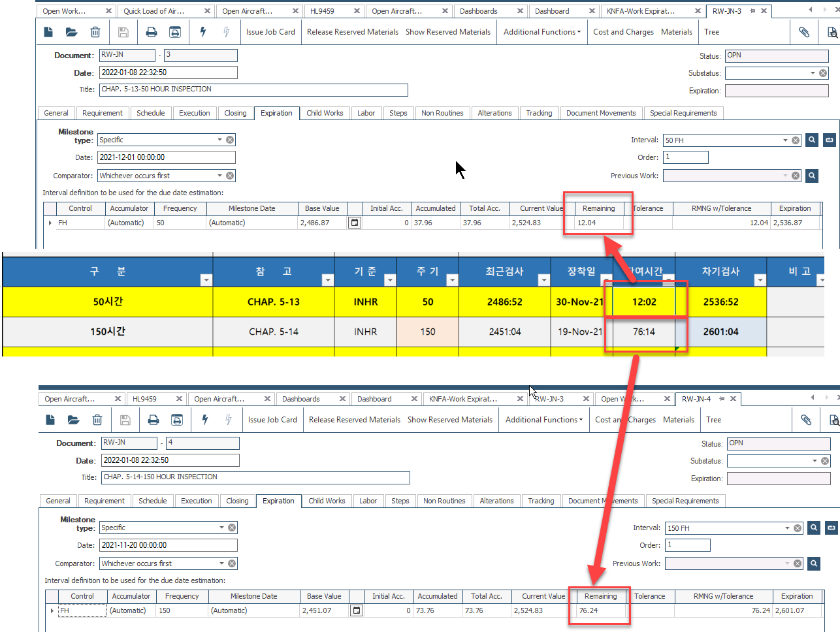
Task: Switch to Non Routines tab in RW-JN-3
Action: (442, 113)
